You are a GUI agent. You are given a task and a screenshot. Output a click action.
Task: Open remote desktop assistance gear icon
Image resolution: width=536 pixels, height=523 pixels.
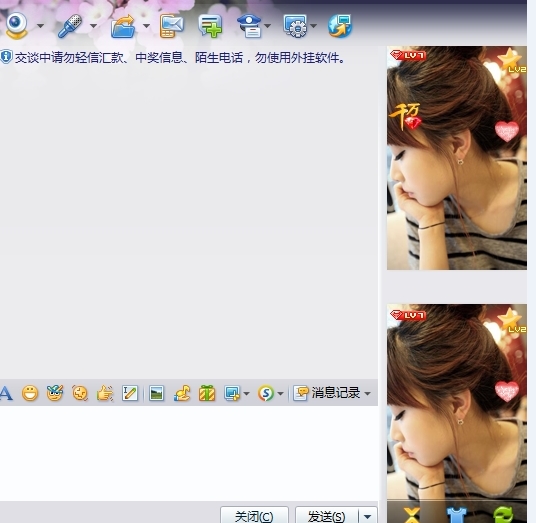[x=295, y=26]
